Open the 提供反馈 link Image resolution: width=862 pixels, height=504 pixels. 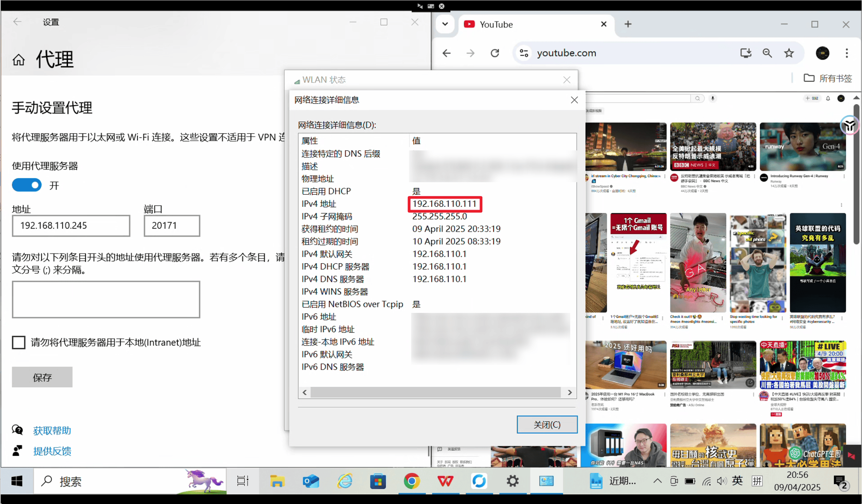click(x=52, y=451)
